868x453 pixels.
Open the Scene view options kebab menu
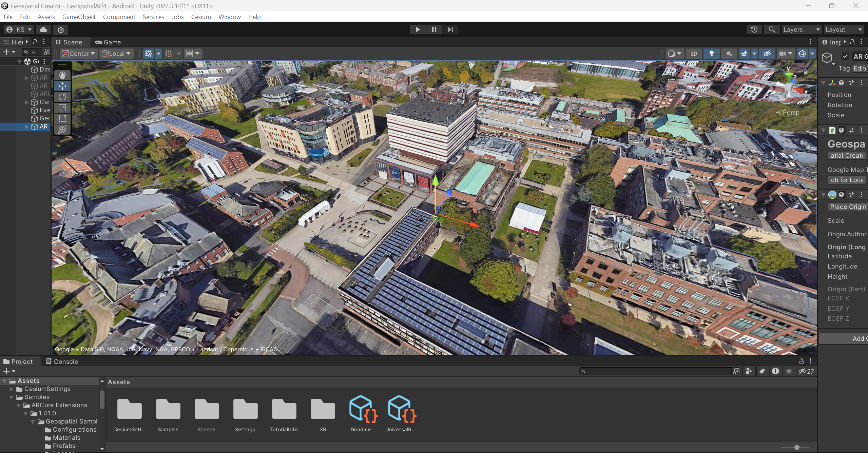(x=810, y=42)
